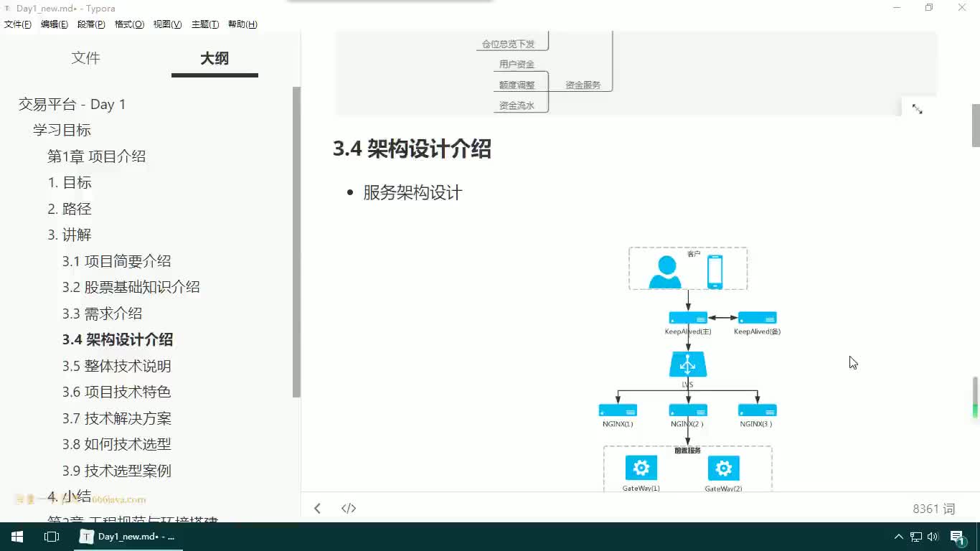The height and width of the screenshot is (551, 980).
Task: Open the volume speaker tray icon
Action: (933, 537)
